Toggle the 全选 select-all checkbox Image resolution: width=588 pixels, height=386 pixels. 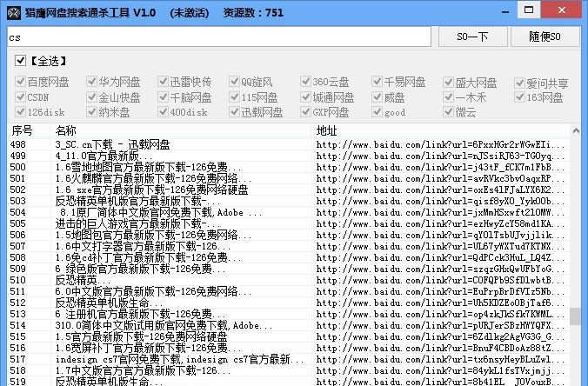click(x=21, y=60)
